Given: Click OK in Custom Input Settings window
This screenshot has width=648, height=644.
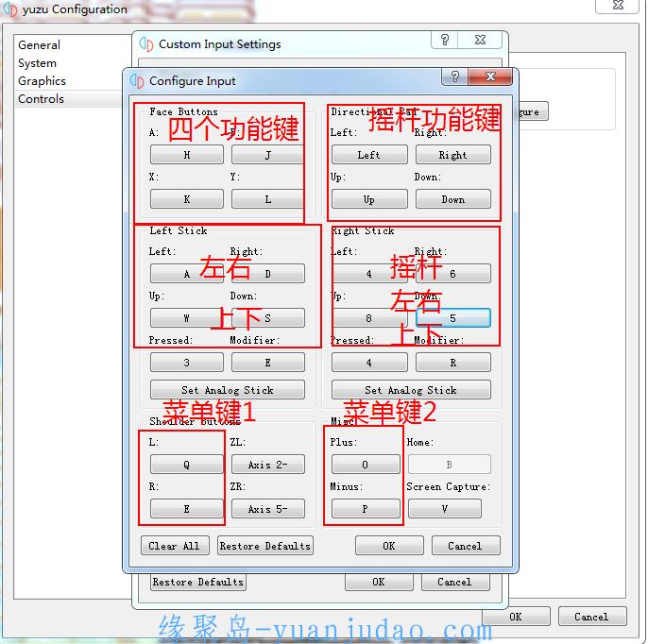Looking at the screenshot, I should pos(379,582).
